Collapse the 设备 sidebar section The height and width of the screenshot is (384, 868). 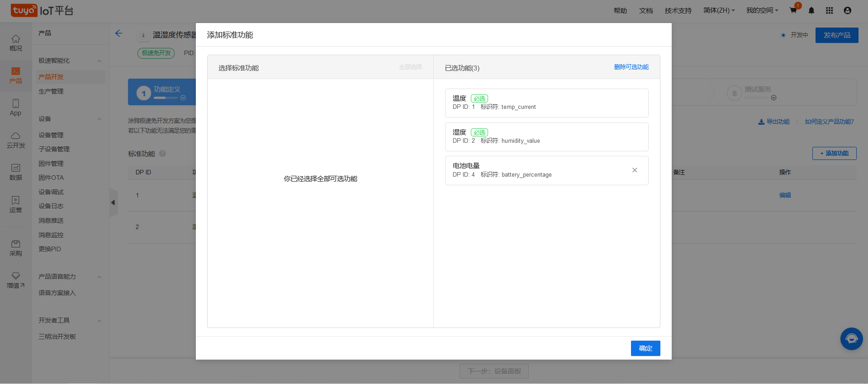pyautogui.click(x=100, y=119)
